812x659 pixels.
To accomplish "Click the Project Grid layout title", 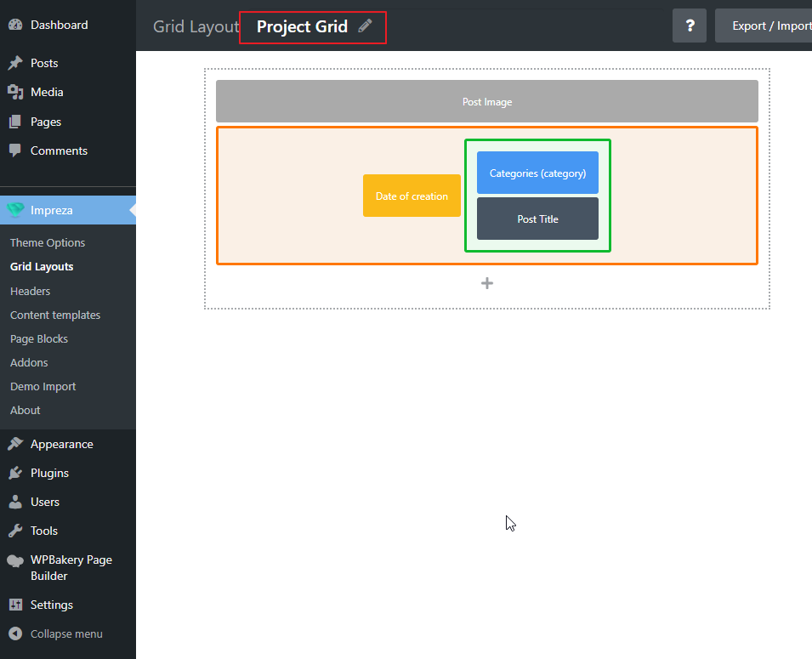I will [x=302, y=26].
